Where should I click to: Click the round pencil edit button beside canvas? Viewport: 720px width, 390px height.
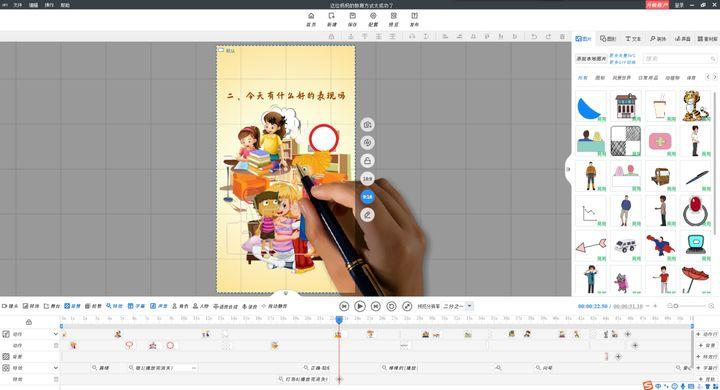coord(367,215)
